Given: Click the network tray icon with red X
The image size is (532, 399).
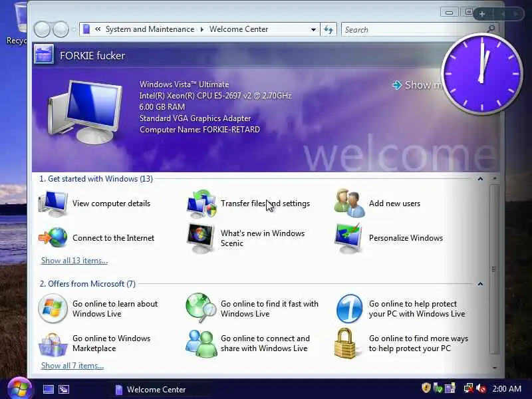Looking at the screenshot, I should (x=469, y=388).
